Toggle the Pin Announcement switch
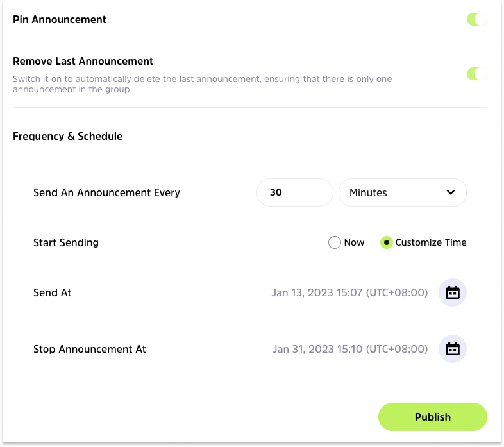504x447 pixels. click(476, 19)
